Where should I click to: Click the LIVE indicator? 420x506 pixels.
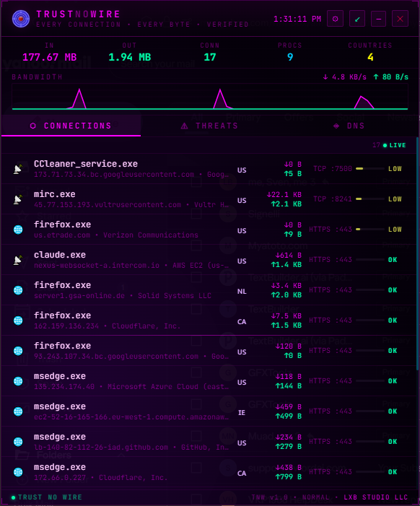(394, 145)
